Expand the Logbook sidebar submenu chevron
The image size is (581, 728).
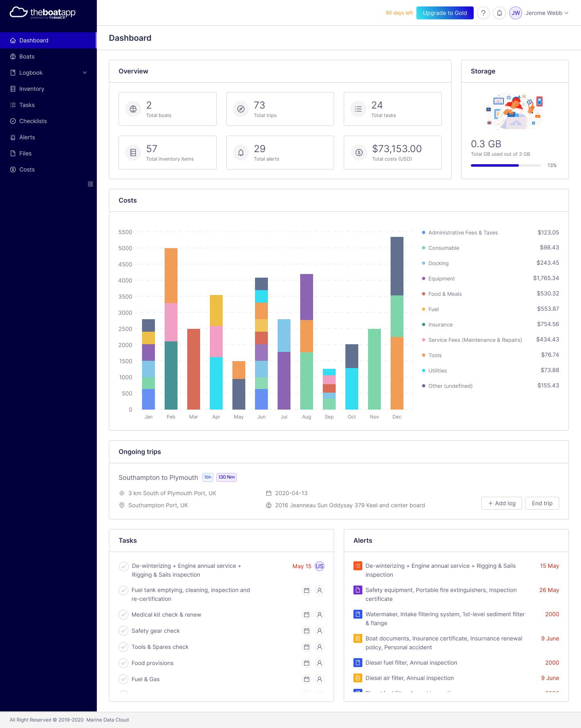(85, 73)
